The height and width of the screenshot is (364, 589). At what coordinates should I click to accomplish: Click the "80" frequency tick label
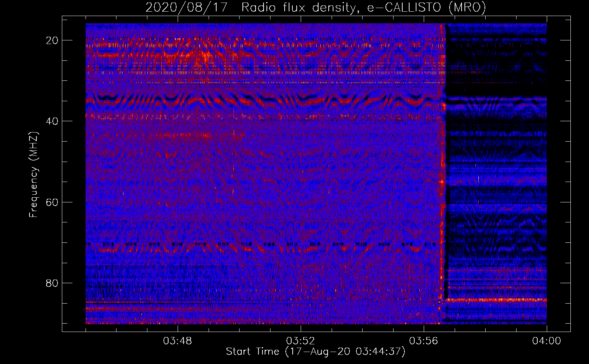coord(52,283)
